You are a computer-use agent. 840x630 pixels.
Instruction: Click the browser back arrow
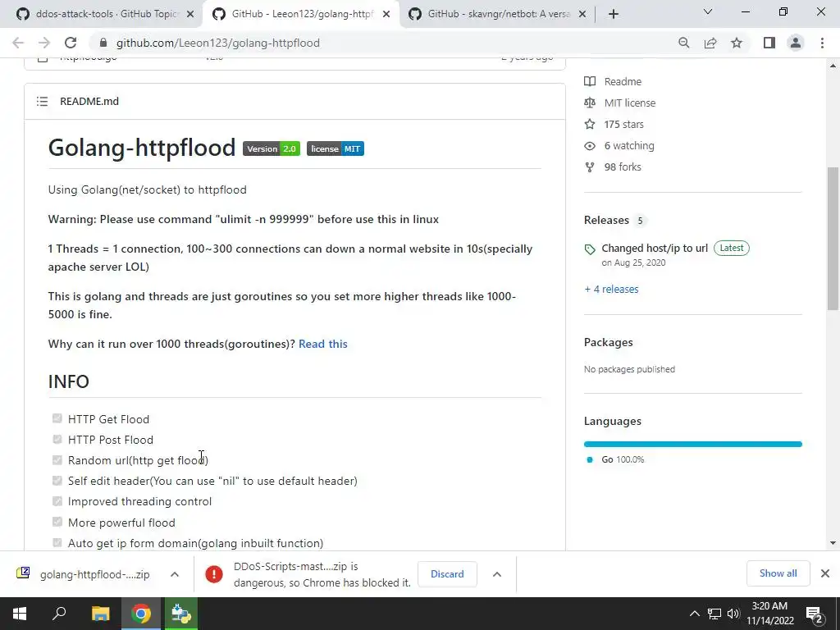pos(18,43)
